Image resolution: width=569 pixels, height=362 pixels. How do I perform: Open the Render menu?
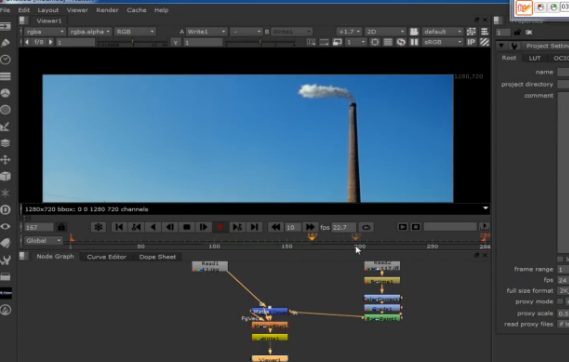(x=107, y=10)
